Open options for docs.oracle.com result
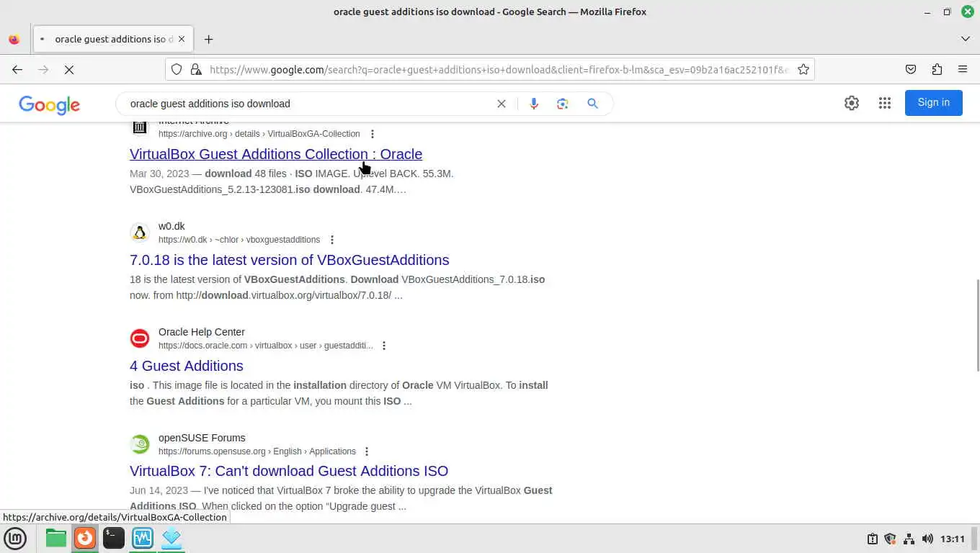Image resolution: width=980 pixels, height=553 pixels. [x=384, y=346]
